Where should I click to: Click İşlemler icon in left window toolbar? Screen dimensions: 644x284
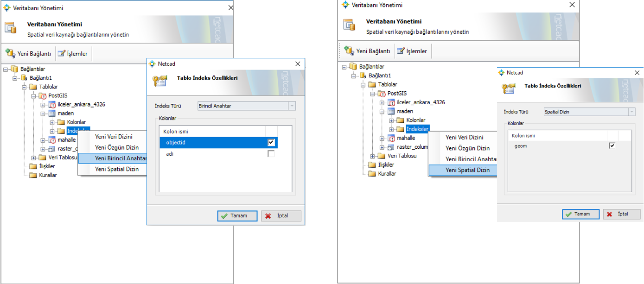(62, 53)
